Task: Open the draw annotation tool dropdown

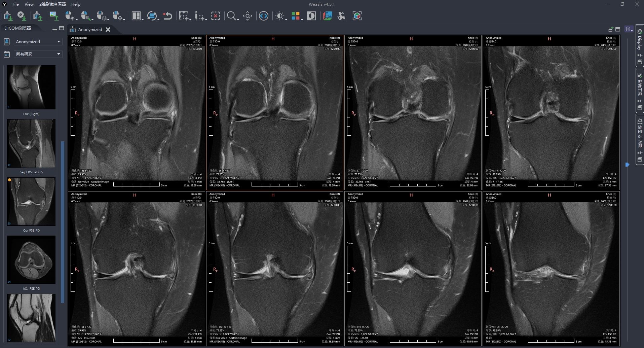Action: (x=200, y=16)
